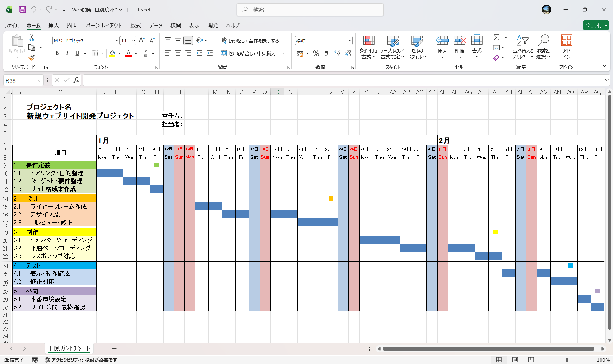Click the Save icon in title bar
Screen dimensions: 613x364
coord(22,10)
